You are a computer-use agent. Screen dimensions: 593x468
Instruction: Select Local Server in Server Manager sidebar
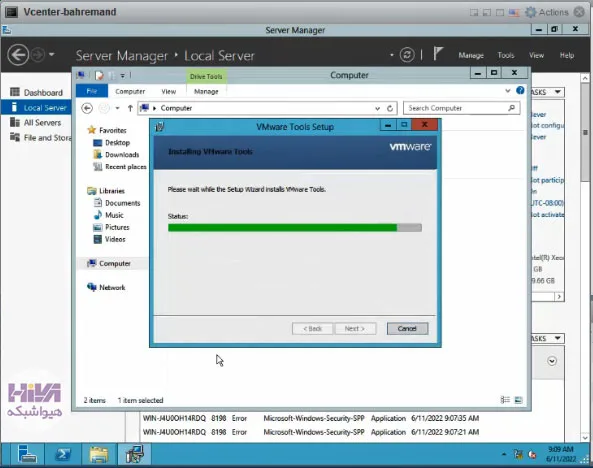(x=37, y=108)
